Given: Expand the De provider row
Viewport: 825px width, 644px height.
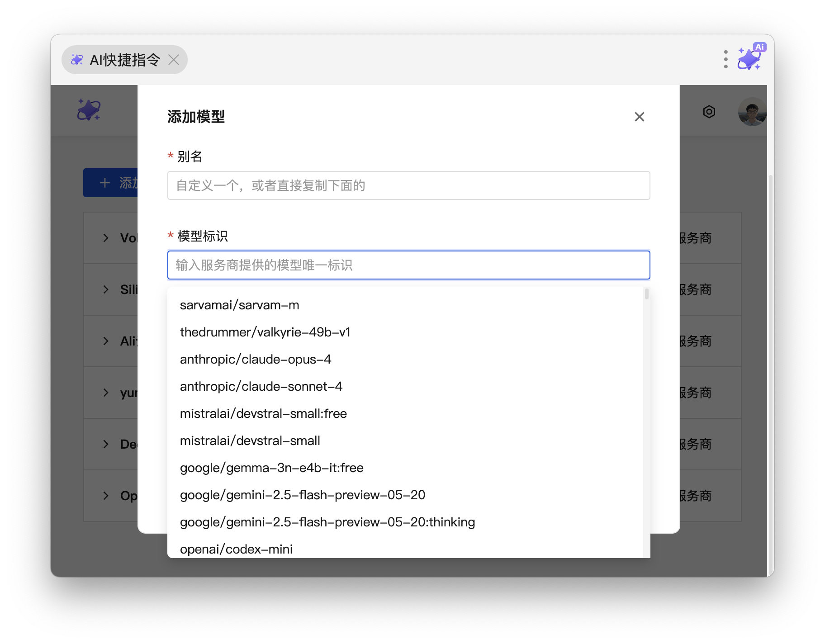Looking at the screenshot, I should point(105,444).
